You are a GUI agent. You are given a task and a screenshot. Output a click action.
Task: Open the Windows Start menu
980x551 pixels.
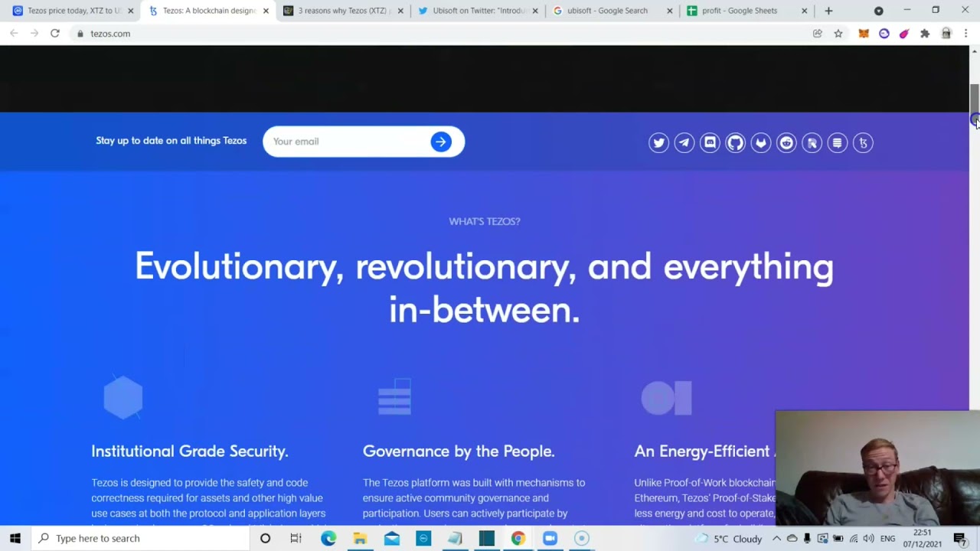pyautogui.click(x=15, y=538)
